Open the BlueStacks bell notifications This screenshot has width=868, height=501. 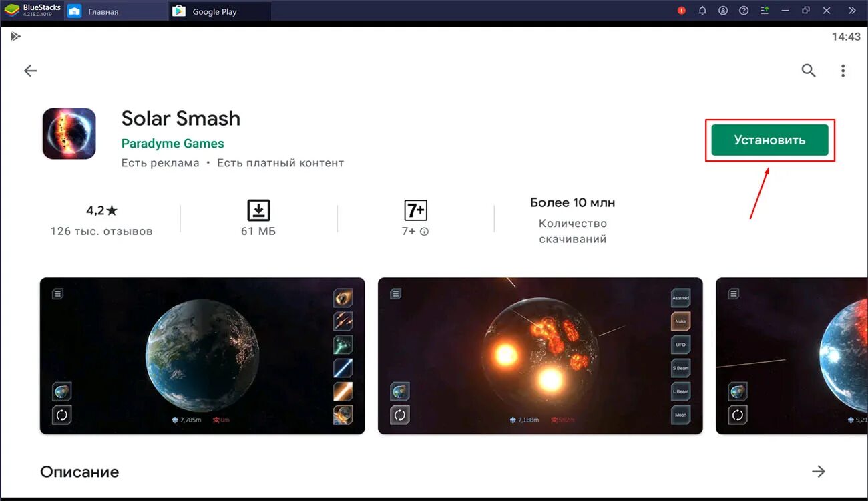(x=702, y=11)
